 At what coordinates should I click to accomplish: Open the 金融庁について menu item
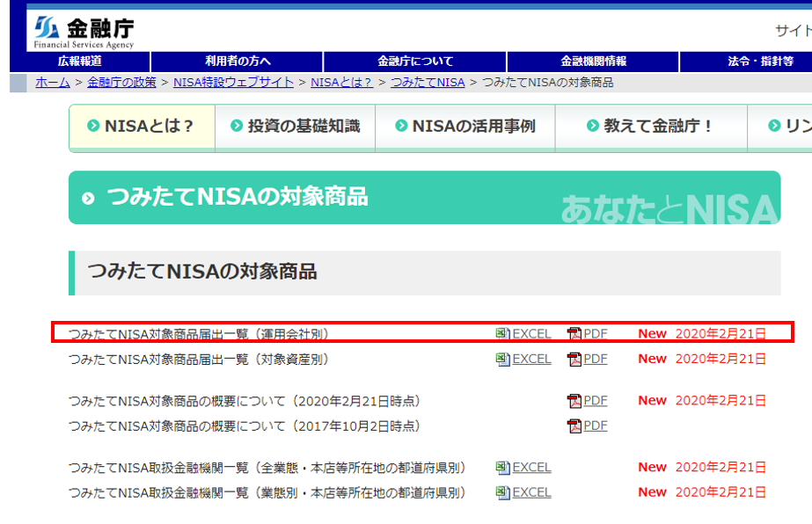[415, 62]
